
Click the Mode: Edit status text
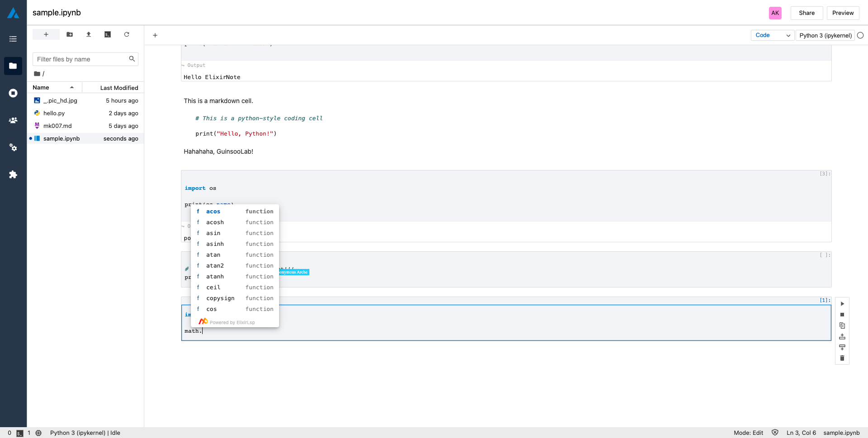coord(748,433)
